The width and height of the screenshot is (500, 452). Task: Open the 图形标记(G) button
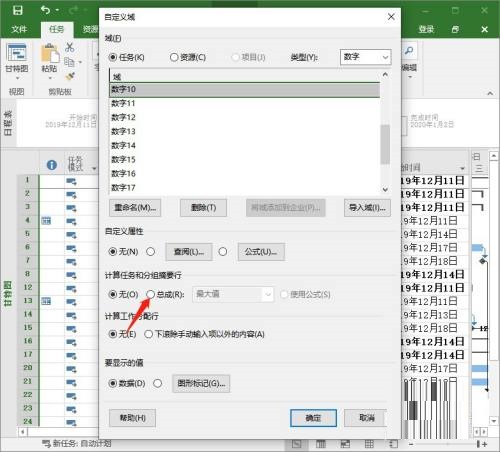[x=201, y=384]
